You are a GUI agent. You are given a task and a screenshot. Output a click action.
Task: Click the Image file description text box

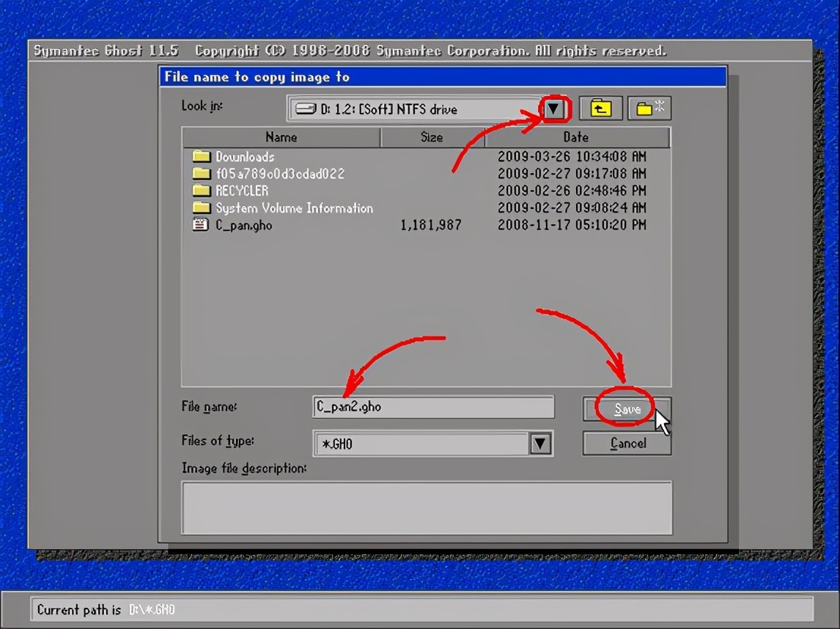pyautogui.click(x=427, y=508)
